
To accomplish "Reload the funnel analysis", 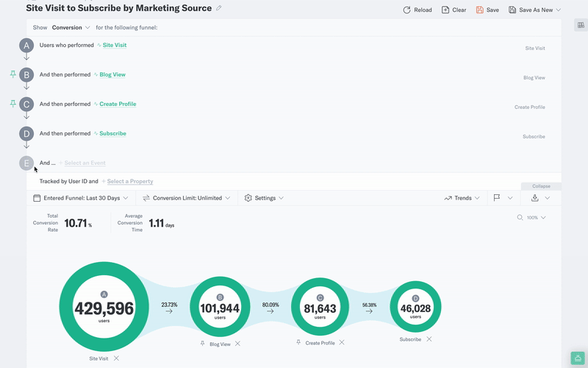I will tap(417, 10).
